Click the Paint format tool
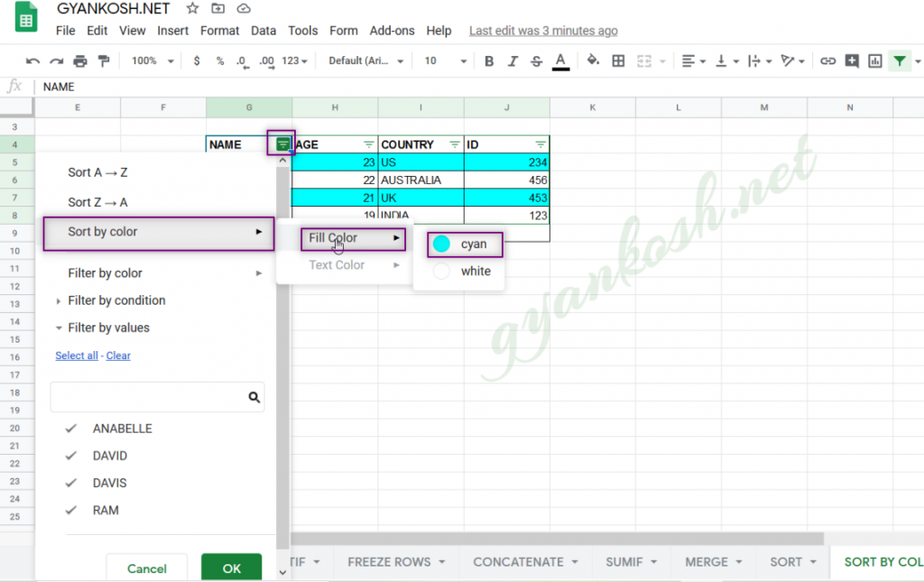The width and height of the screenshot is (924, 582). click(x=104, y=60)
